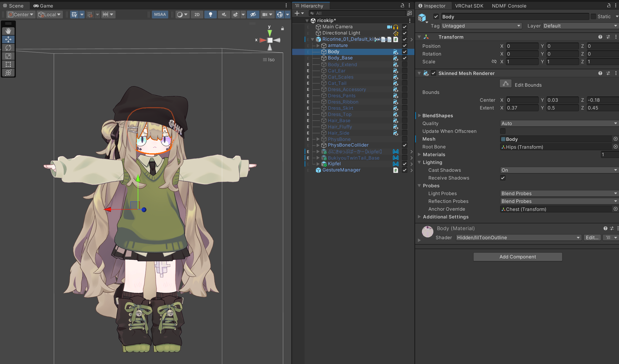Select the Hand view tool
619x364 pixels.
coord(8,31)
